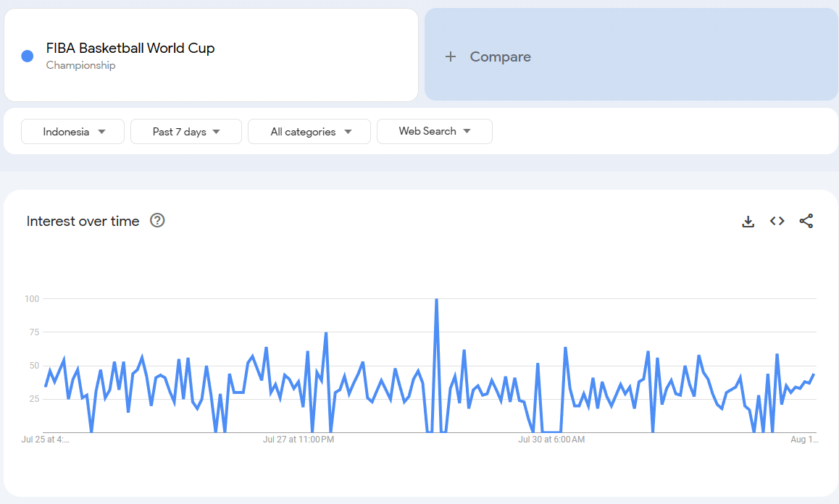Click the Jul 25 axis label at chart start
Screen dimensions: 839x504
pyautogui.click(x=46, y=440)
